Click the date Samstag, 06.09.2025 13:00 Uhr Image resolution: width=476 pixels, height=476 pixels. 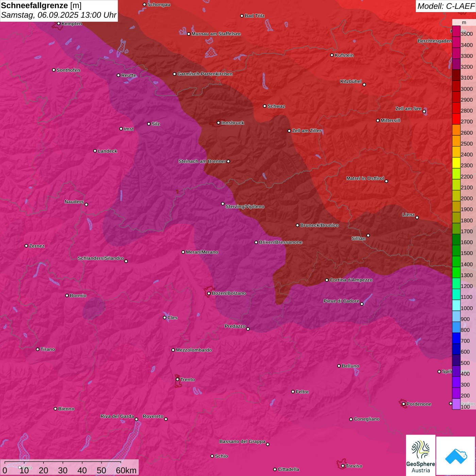click(x=58, y=15)
